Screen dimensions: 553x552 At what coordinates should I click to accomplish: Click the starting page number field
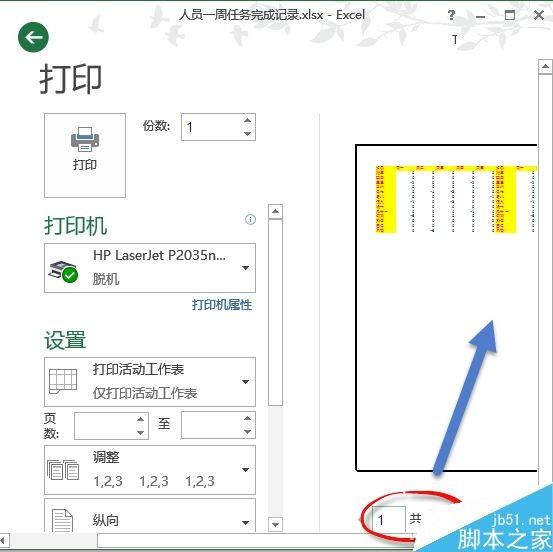(105, 426)
